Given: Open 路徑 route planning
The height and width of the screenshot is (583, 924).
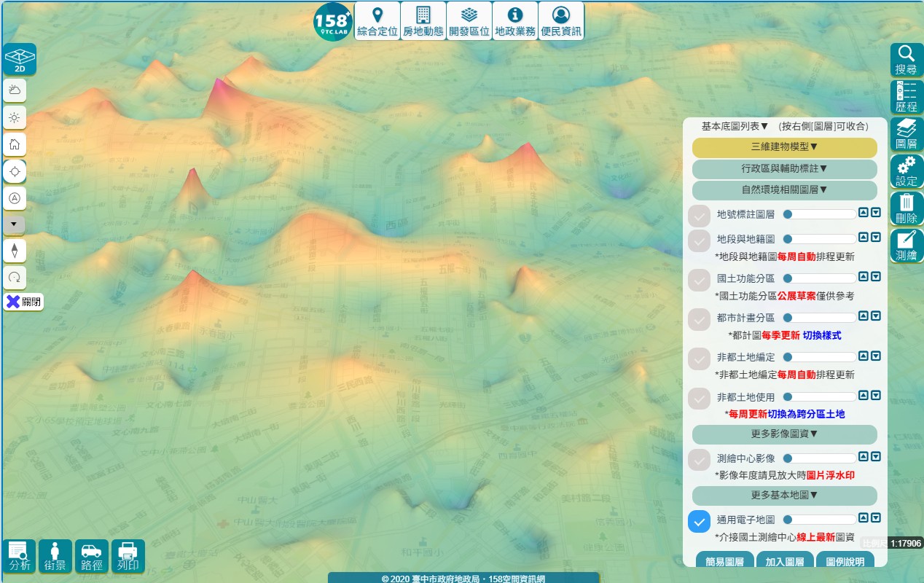Looking at the screenshot, I should pyautogui.click(x=91, y=556).
